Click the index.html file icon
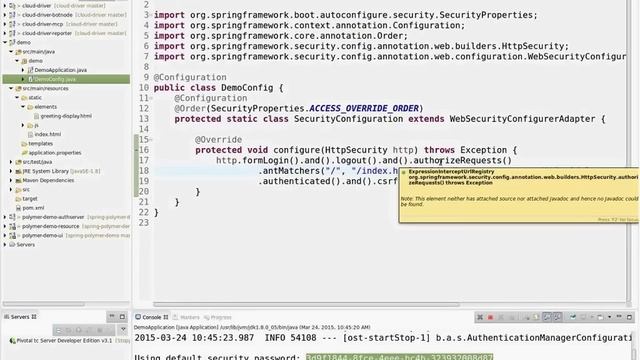This screenshot has width=640, height=360. point(30,134)
